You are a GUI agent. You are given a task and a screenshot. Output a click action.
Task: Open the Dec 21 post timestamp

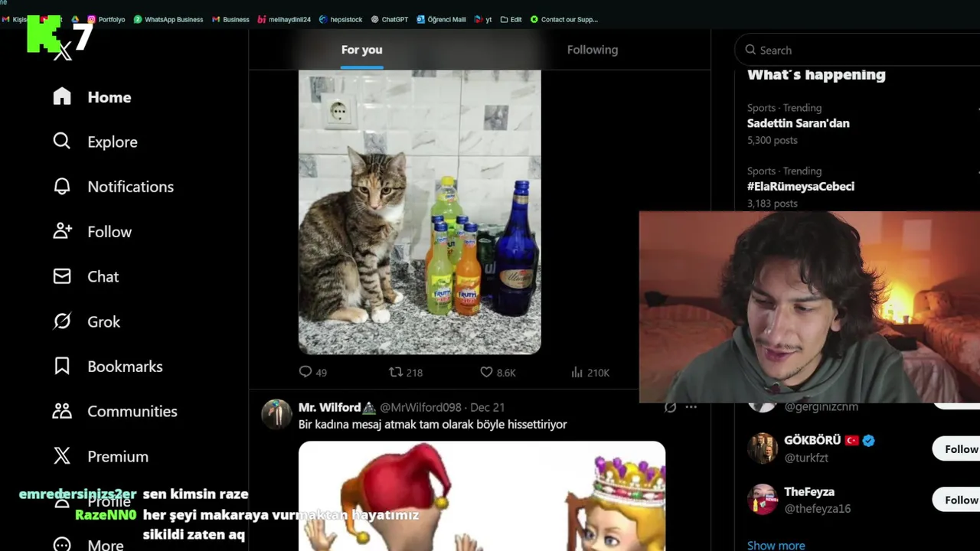487,407
